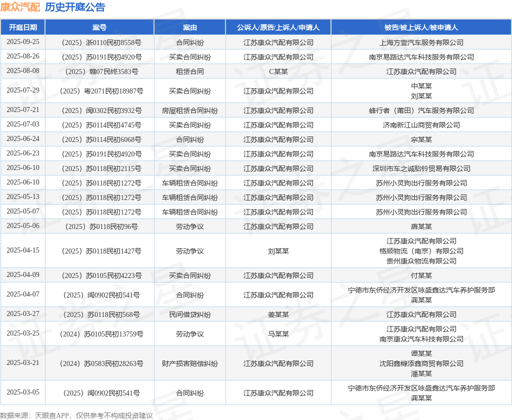Click defendant 济南新江山商贸有限公司
The height and width of the screenshot is (420, 512).
pyautogui.click(x=421, y=125)
